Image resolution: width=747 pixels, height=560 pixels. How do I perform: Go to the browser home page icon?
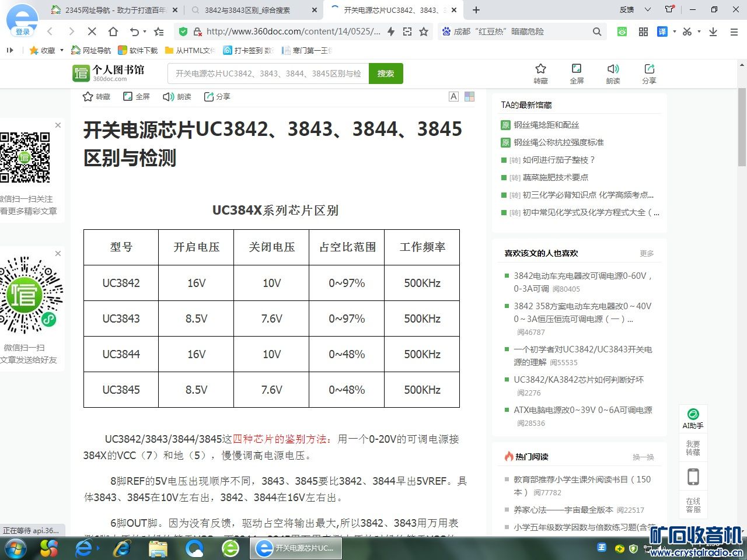click(113, 32)
